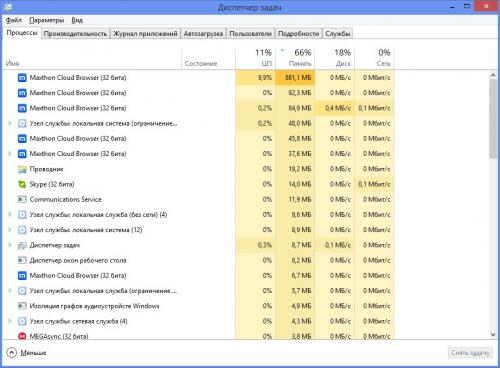Image resolution: width=500 pixels, height=368 pixels.
Task: Open the Параметры menu
Action: click(x=47, y=20)
